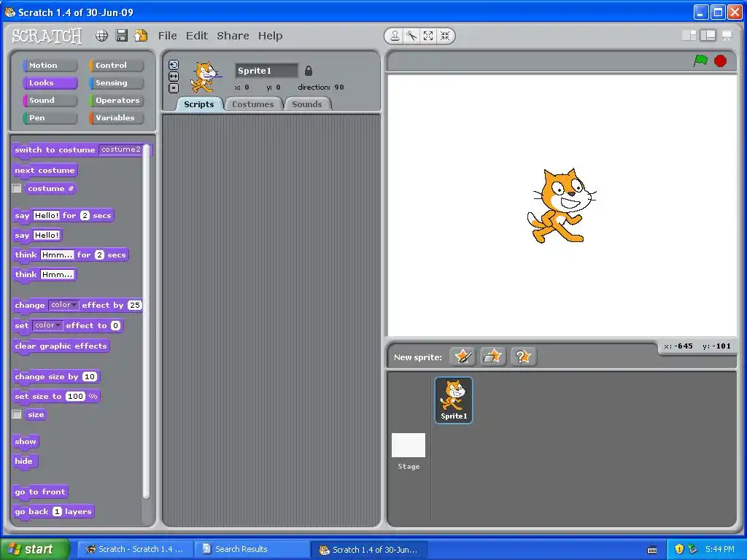Toggle the sprite lock icon
Viewport: 747px width, 560px height.
(x=309, y=71)
